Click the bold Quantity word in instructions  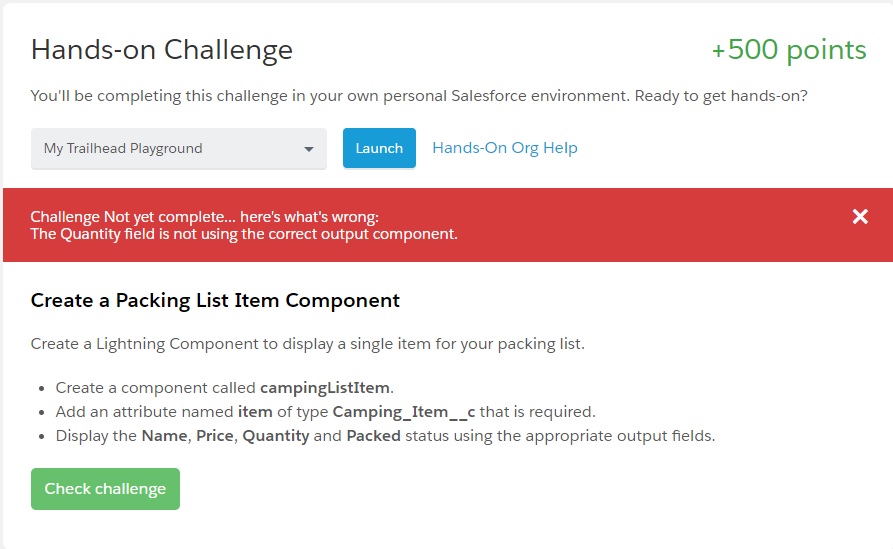click(275, 436)
